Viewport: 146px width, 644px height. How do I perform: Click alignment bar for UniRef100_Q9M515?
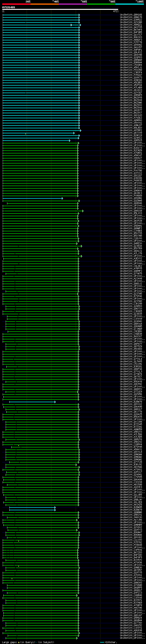point(36,140)
